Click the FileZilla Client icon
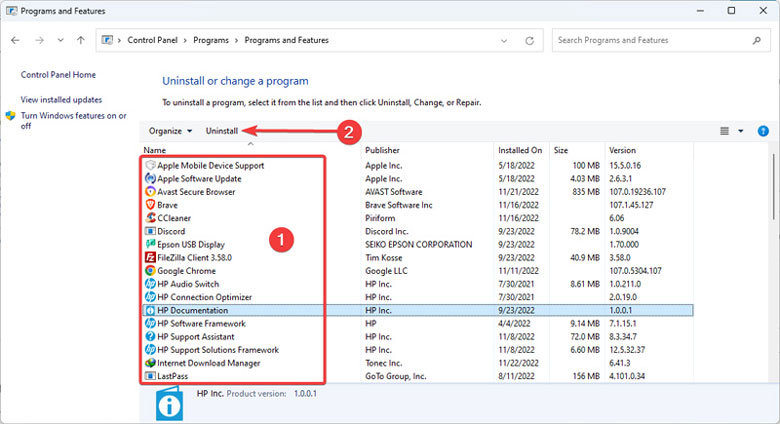 (150, 257)
